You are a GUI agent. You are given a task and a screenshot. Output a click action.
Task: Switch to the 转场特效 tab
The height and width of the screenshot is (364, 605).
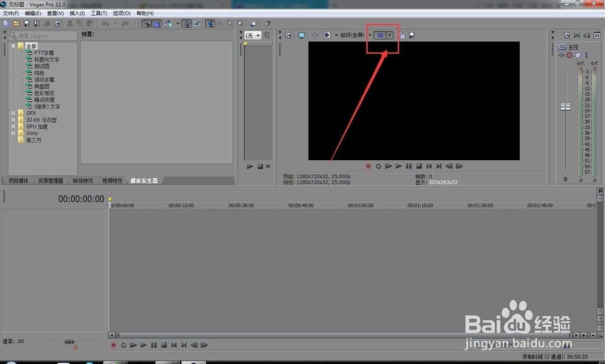83,181
